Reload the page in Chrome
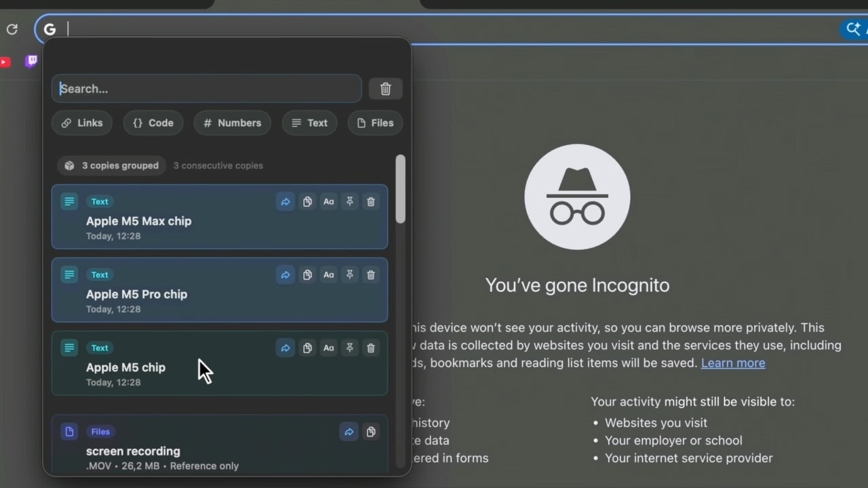 click(x=12, y=29)
